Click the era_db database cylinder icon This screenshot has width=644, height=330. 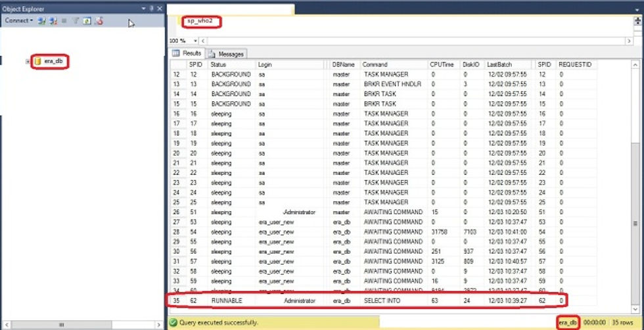38,62
